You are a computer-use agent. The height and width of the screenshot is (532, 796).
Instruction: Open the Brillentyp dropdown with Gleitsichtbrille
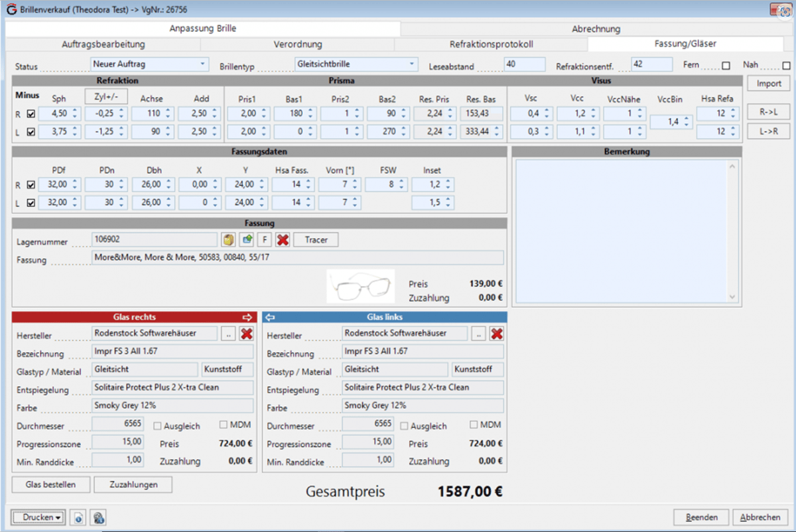click(x=411, y=64)
